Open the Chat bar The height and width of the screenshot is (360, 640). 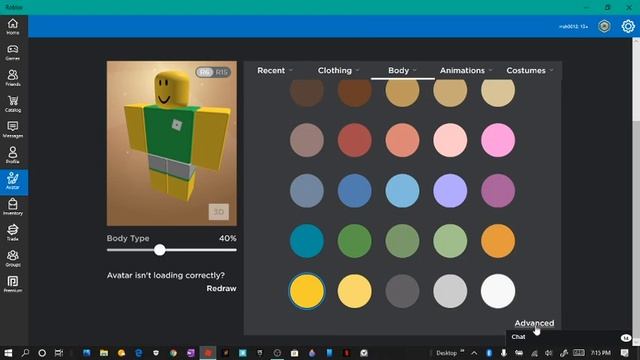(x=568, y=337)
